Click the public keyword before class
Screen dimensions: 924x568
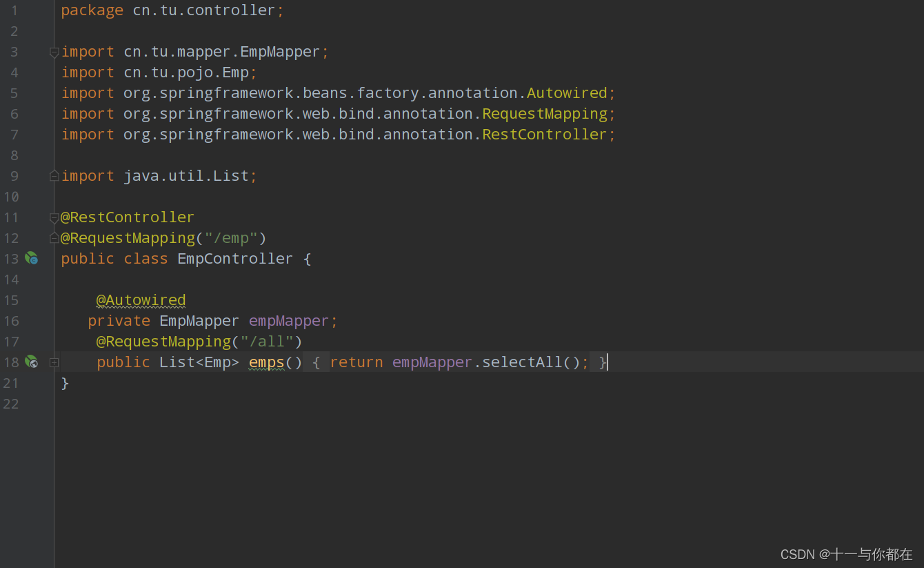pyautogui.click(x=88, y=259)
